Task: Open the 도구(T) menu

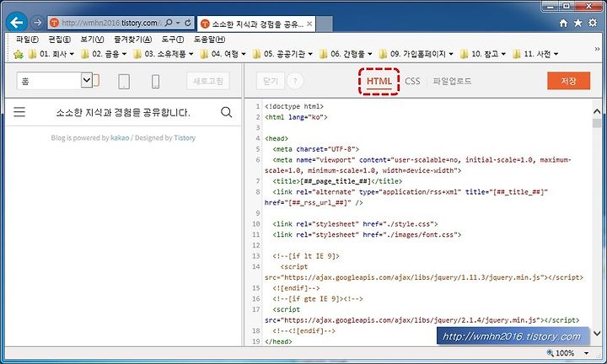Action: click(x=172, y=39)
